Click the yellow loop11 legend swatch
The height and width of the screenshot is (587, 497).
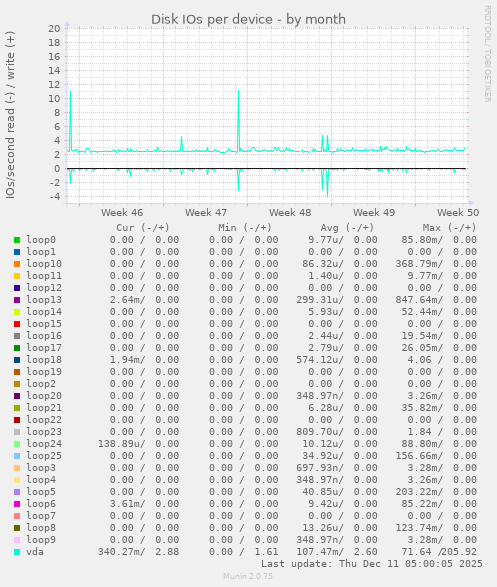point(17,276)
